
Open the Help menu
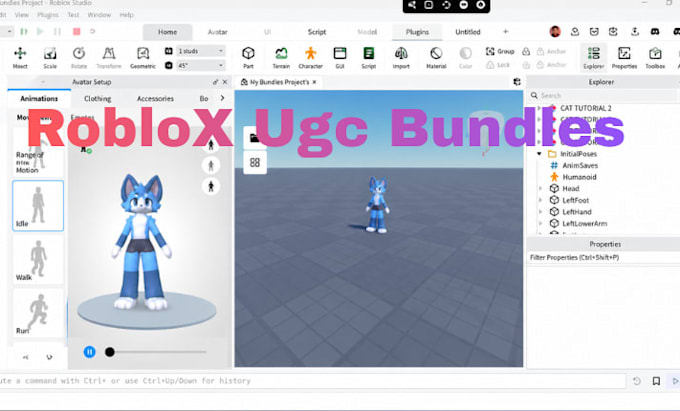pyautogui.click(x=126, y=15)
